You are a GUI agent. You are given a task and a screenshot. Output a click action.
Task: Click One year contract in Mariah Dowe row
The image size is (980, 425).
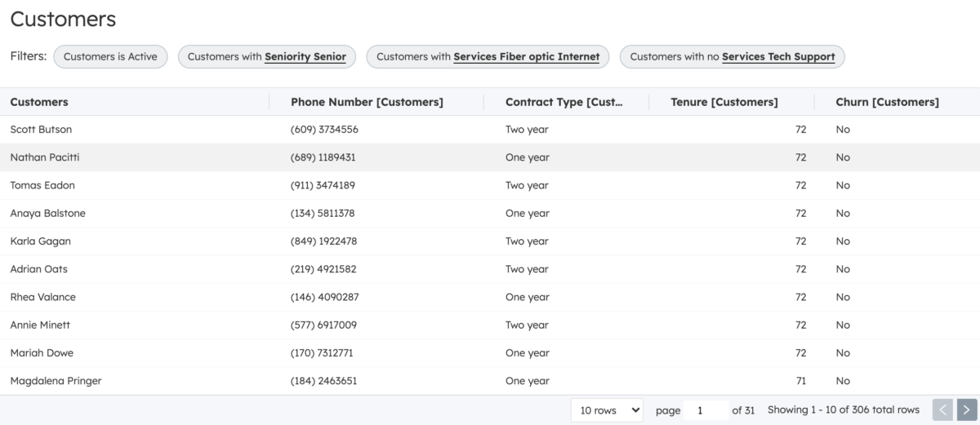tap(528, 352)
